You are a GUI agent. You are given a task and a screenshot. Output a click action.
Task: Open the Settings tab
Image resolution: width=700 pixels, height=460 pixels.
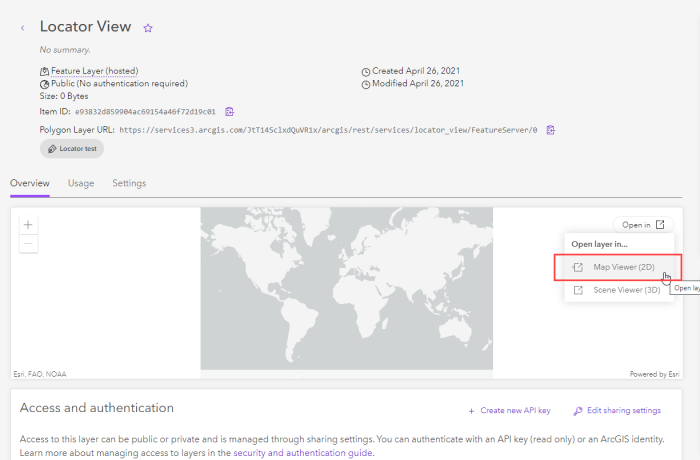coord(129,183)
